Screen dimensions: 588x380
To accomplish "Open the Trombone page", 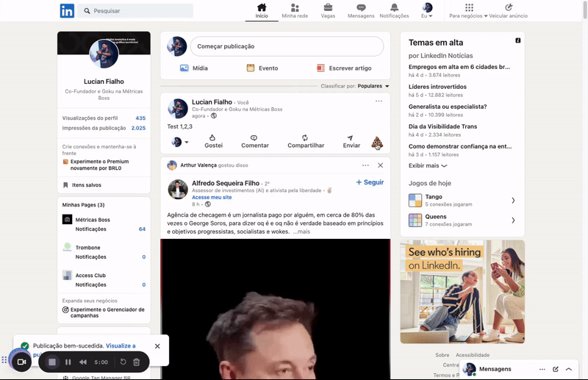I will (x=87, y=248).
